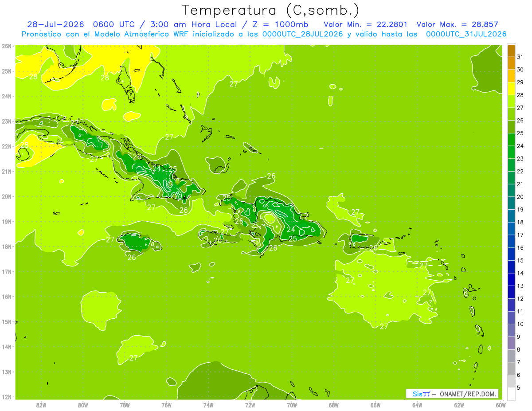Image resolution: width=532 pixels, height=411 pixels.
Task: Click the "76W" longitude axis label
Action: 166,405
